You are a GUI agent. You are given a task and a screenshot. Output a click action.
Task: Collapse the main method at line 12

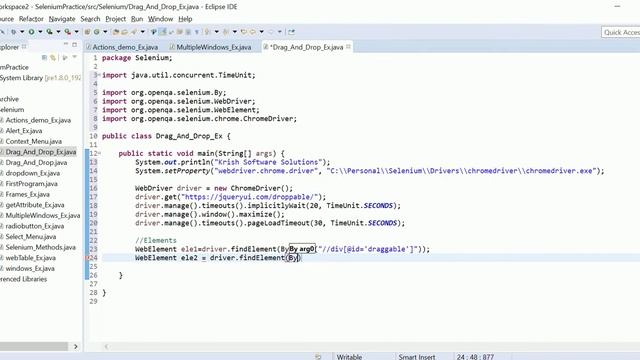coord(99,153)
